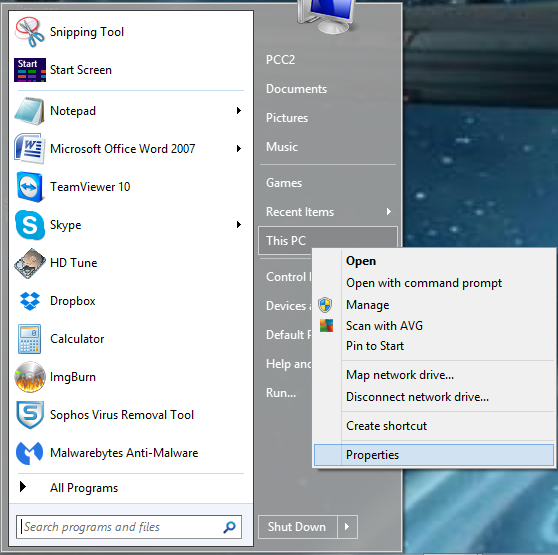Click the HD Tune hard drive icon
The width and height of the screenshot is (558, 555).
[30, 263]
